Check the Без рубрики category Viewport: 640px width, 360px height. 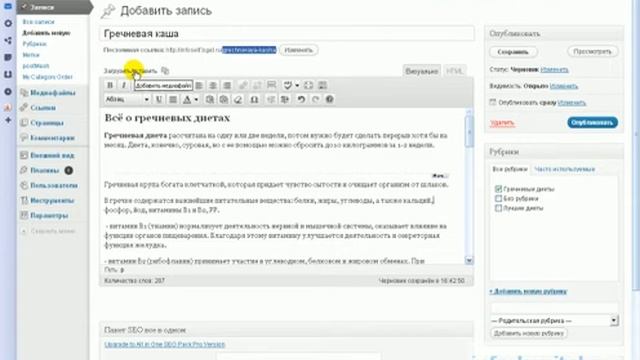click(498, 198)
